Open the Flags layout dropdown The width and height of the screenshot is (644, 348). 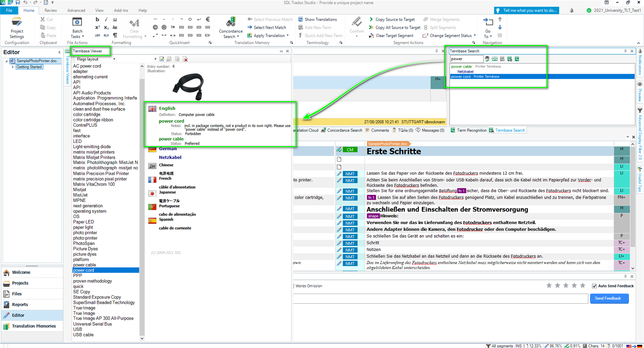[114, 59]
